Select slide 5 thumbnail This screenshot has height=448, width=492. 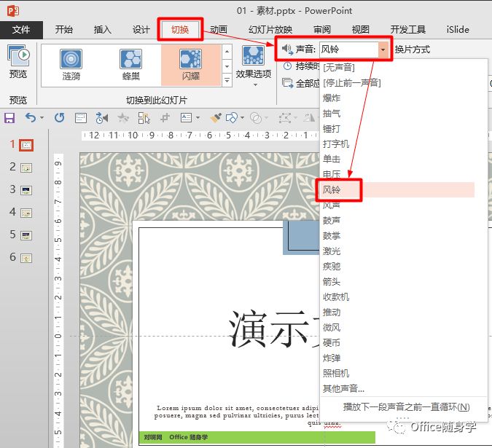[x=26, y=235]
